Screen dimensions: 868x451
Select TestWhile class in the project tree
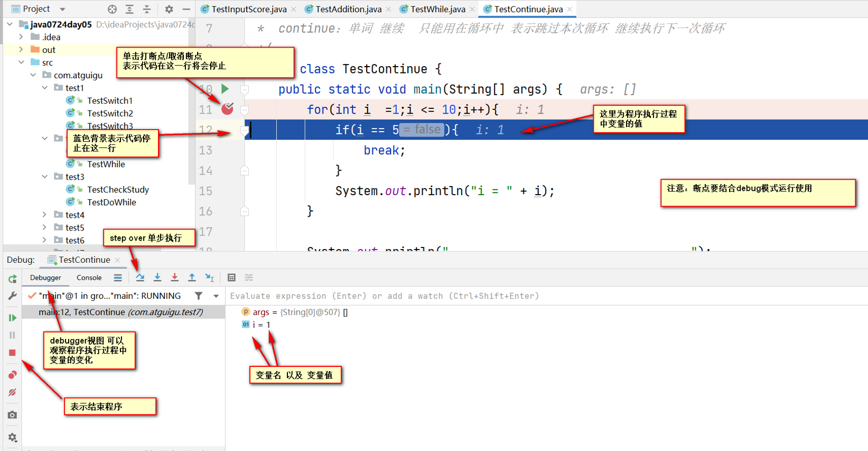pos(106,164)
